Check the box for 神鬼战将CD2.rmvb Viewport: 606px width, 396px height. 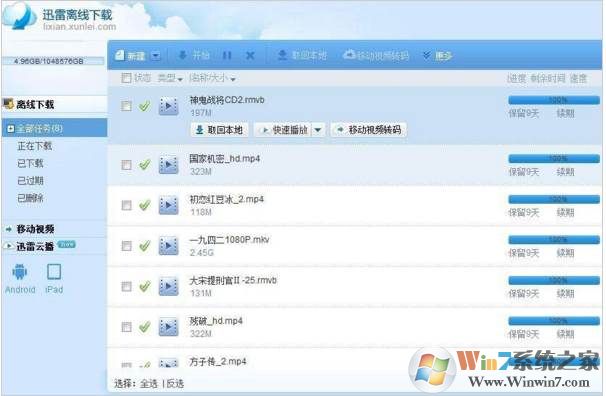126,106
